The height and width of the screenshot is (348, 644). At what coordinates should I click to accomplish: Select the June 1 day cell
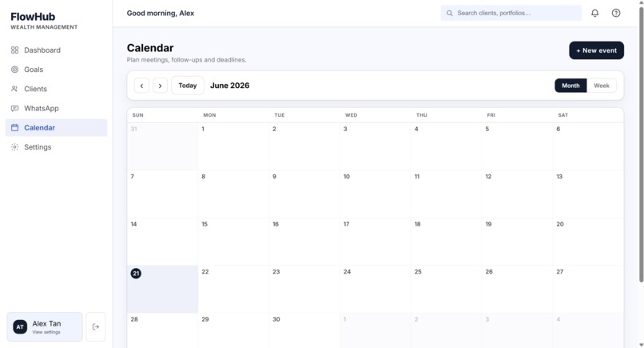click(x=233, y=146)
